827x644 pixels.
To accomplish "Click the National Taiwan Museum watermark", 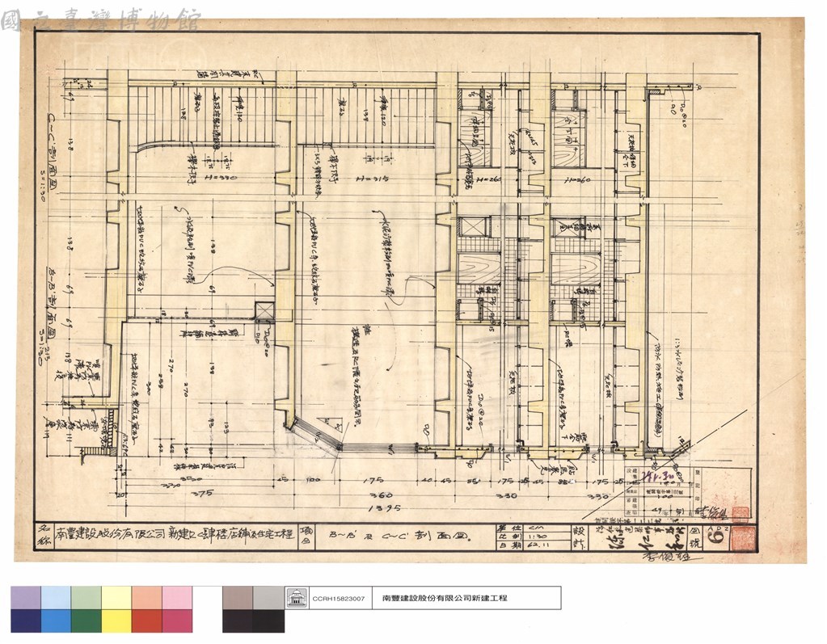I will coord(100,20).
